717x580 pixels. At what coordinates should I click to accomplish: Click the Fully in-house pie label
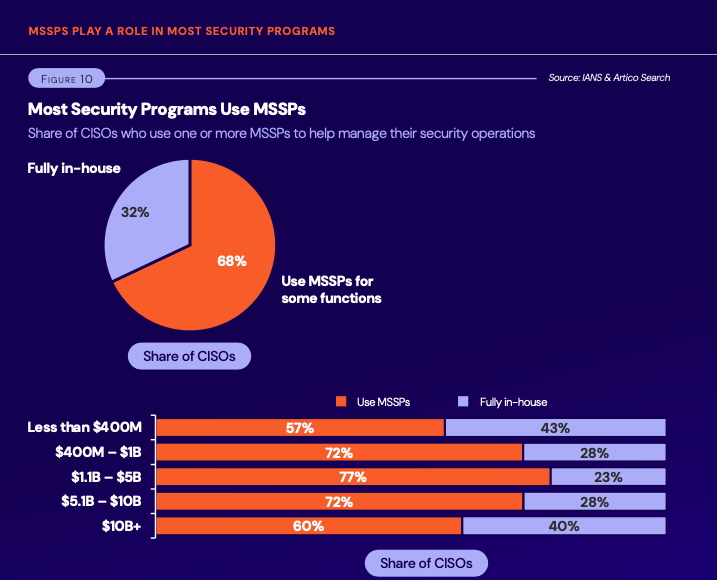(x=74, y=168)
